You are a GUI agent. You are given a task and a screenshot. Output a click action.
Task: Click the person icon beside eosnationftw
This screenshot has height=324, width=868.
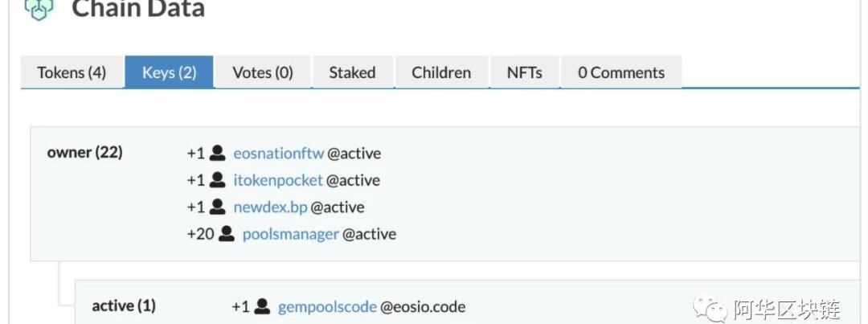tap(217, 153)
